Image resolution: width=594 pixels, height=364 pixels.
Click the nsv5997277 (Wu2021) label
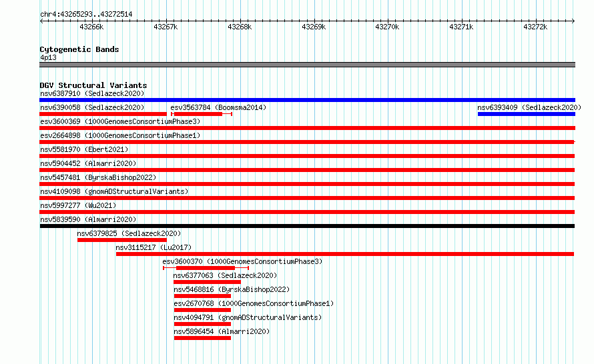coord(78,205)
